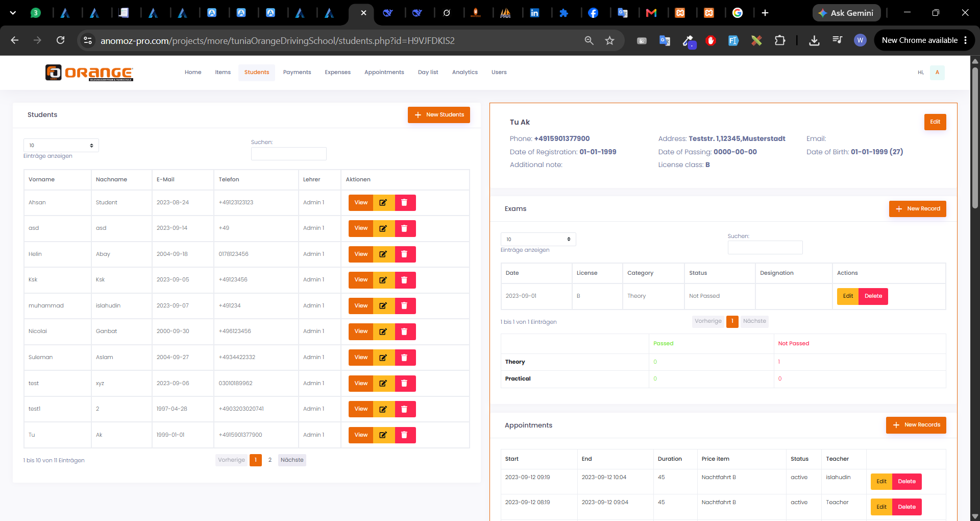Click New Record in the Exams section
The image size is (980, 521).
(x=918, y=209)
